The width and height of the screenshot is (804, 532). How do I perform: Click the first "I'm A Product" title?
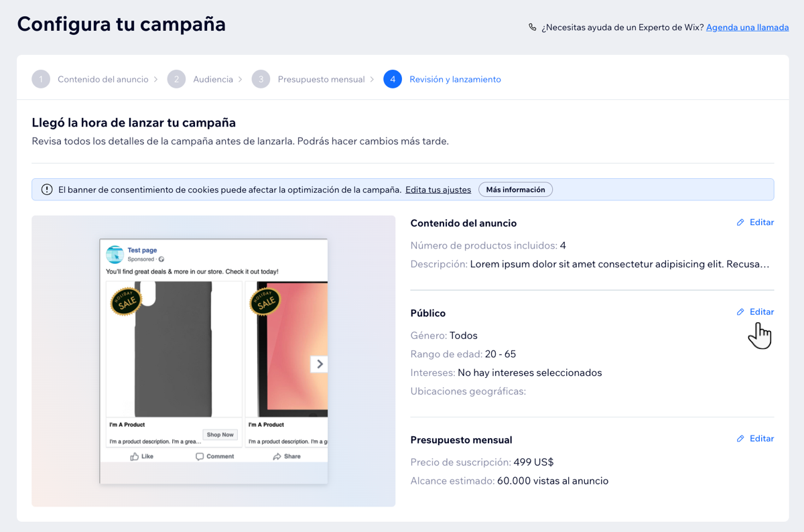[x=127, y=424]
